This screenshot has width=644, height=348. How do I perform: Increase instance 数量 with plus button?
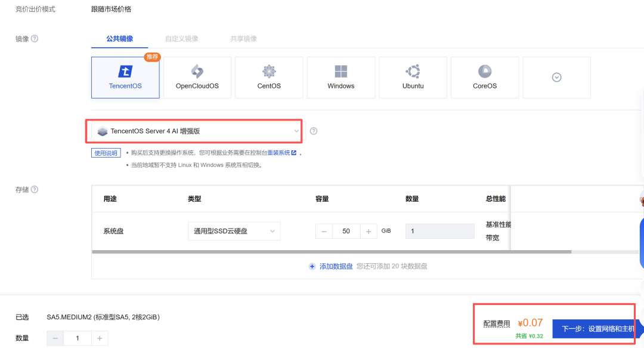point(100,338)
